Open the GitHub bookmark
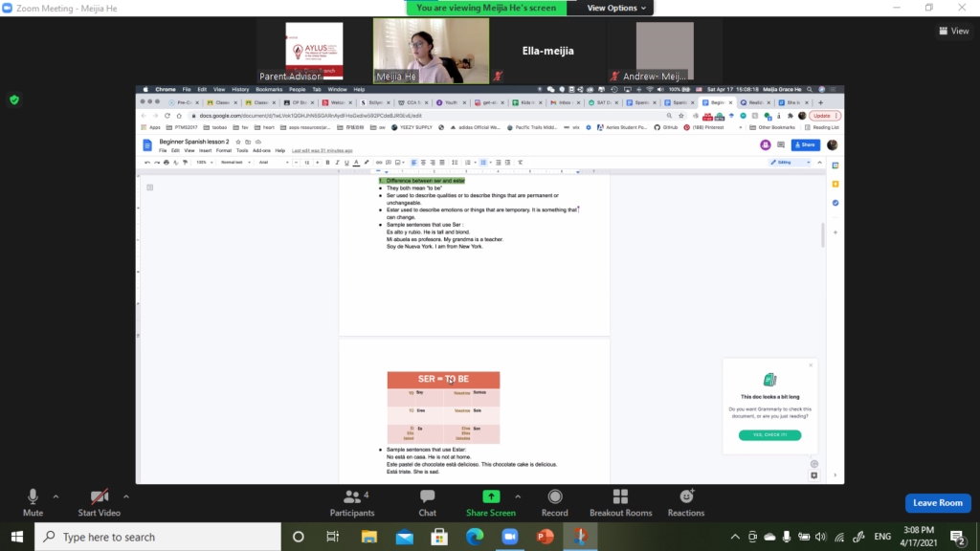 pyautogui.click(x=666, y=127)
